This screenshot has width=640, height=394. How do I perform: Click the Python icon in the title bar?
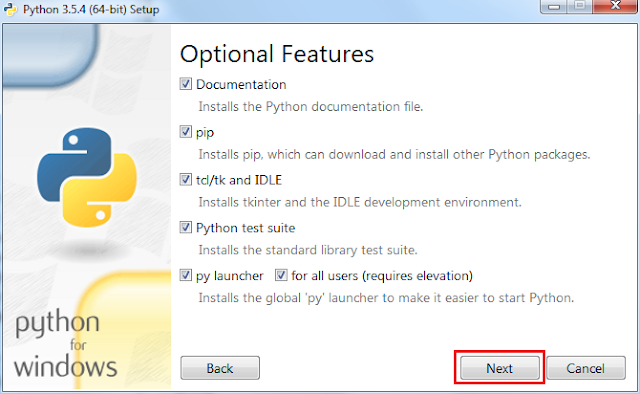pos(10,9)
